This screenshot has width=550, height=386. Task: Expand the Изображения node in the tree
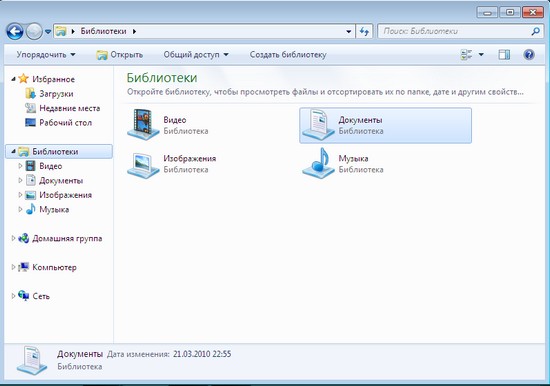(x=20, y=194)
